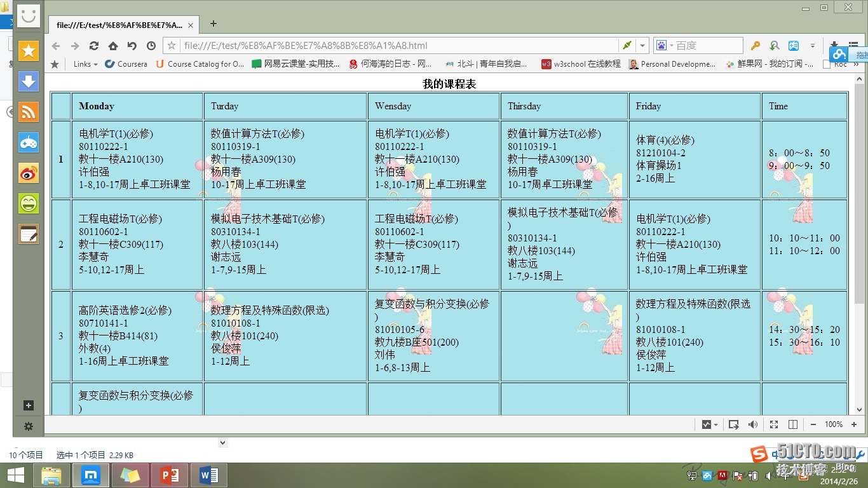
Task: Open the 鲜果网 bookmark
Action: [769, 64]
